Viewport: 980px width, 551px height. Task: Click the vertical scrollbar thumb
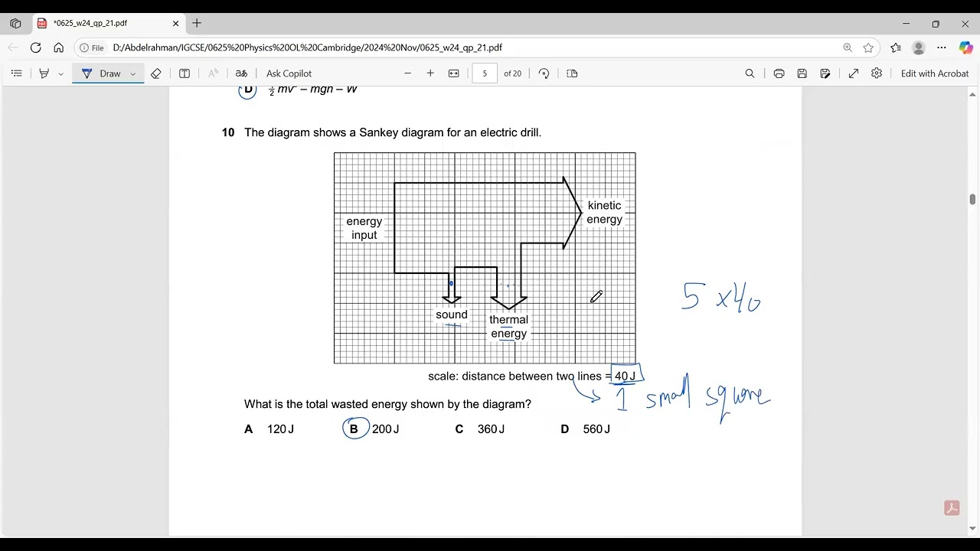coord(972,200)
